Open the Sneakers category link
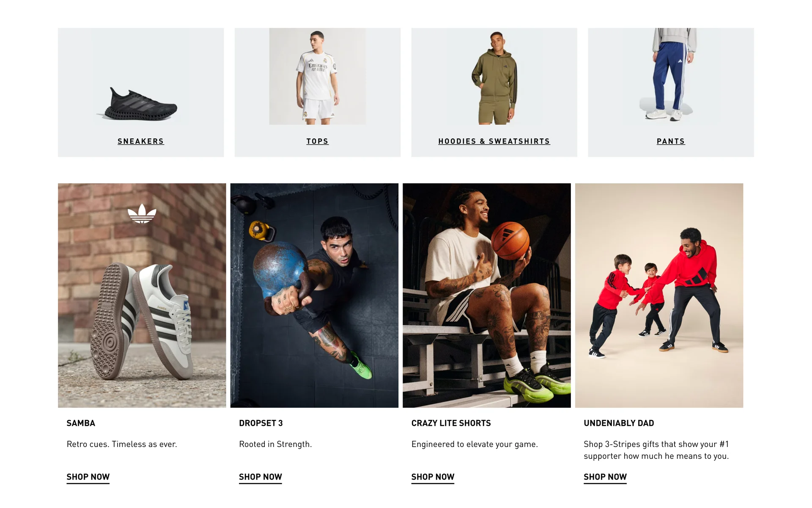This screenshot has width=812, height=508. point(140,141)
